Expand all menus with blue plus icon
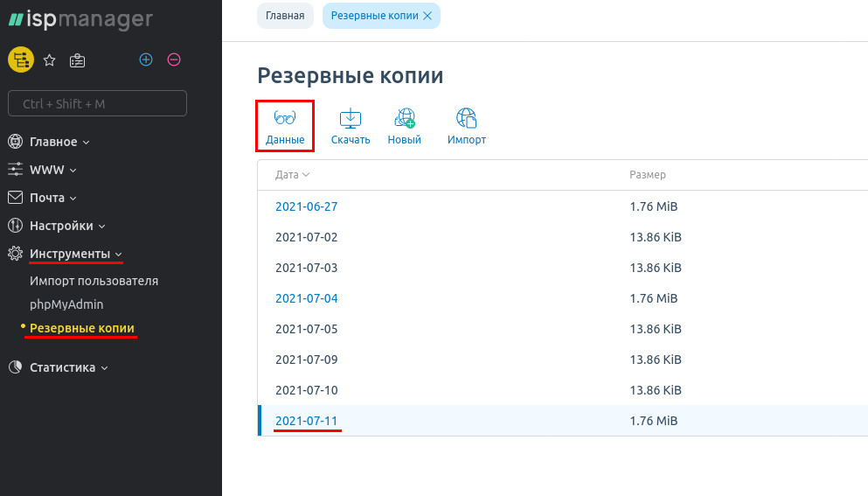 [x=146, y=59]
